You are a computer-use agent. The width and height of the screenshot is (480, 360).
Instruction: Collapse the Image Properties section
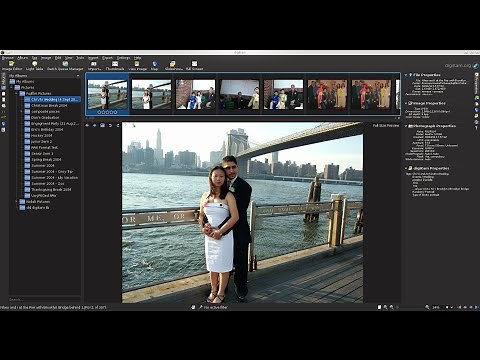tap(406, 103)
